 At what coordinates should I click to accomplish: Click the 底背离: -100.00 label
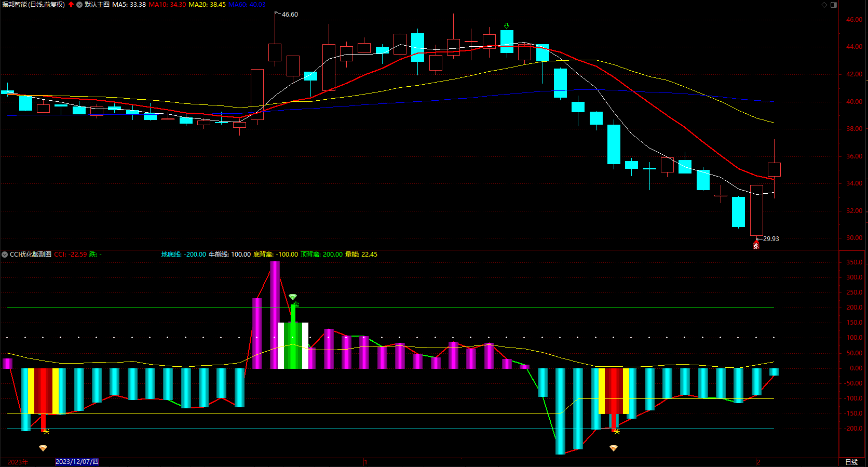pyautogui.click(x=276, y=255)
